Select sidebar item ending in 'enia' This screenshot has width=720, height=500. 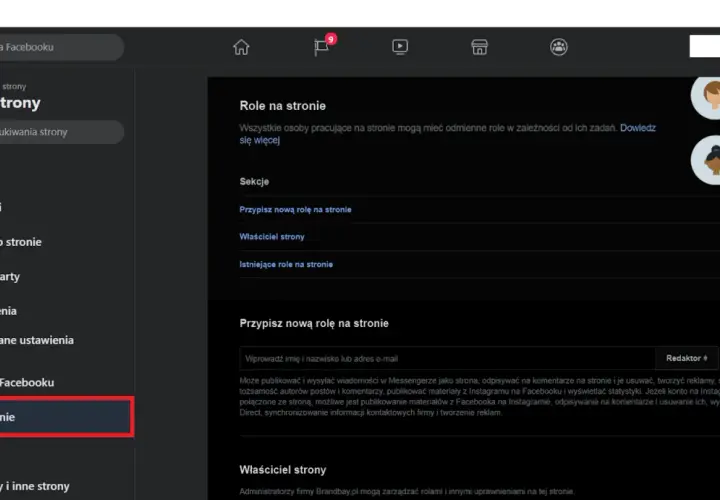pos(8,311)
